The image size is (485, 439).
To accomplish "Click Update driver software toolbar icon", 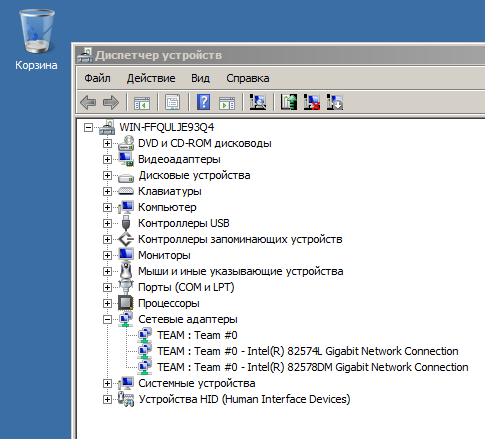I will click(289, 102).
